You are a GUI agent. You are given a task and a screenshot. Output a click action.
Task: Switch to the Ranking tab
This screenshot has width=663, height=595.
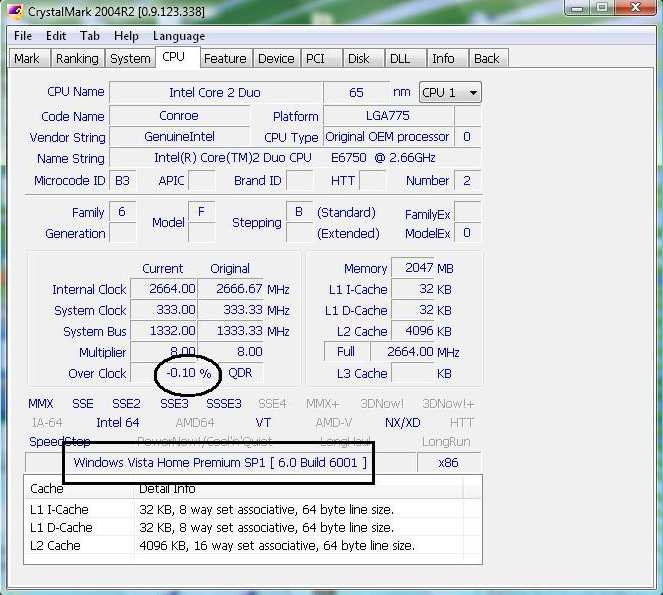pos(77,58)
